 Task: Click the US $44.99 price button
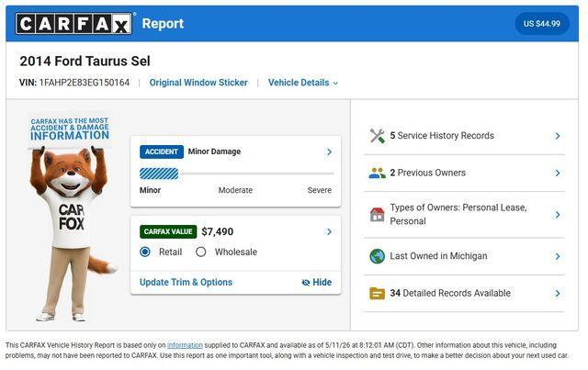click(542, 24)
